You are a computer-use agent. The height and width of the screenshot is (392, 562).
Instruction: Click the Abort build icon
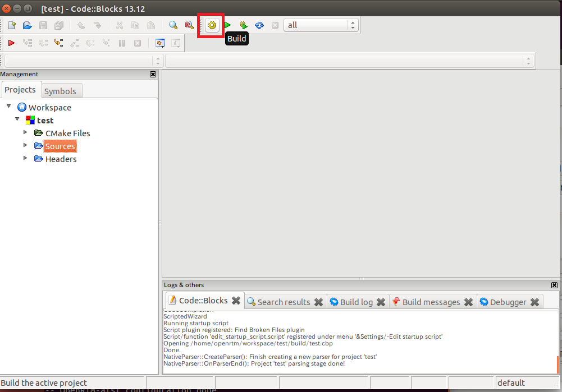[x=275, y=25]
